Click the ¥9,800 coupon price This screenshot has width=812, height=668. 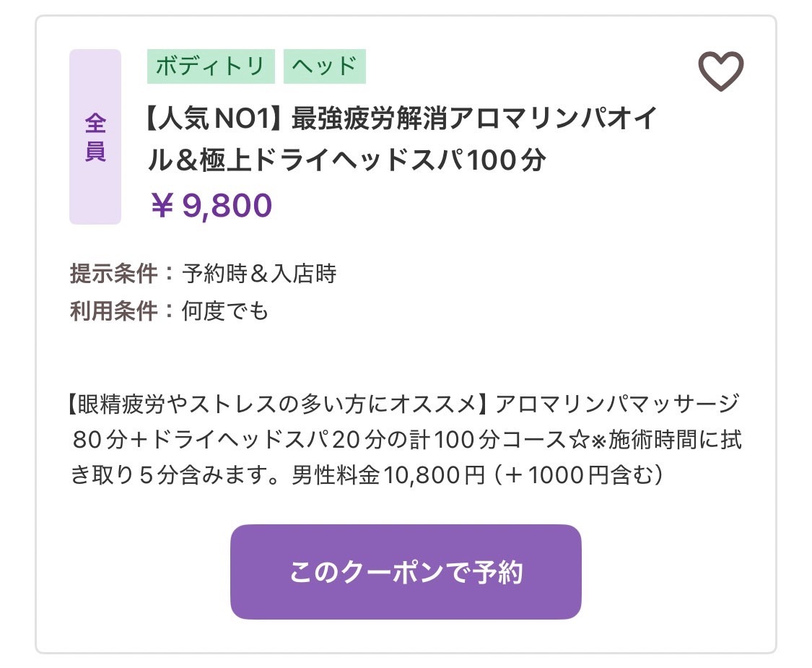tap(211, 205)
